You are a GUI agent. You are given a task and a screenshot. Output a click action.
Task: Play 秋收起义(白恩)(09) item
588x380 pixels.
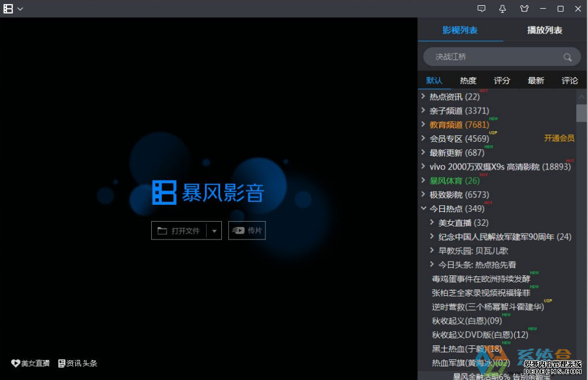467,321
